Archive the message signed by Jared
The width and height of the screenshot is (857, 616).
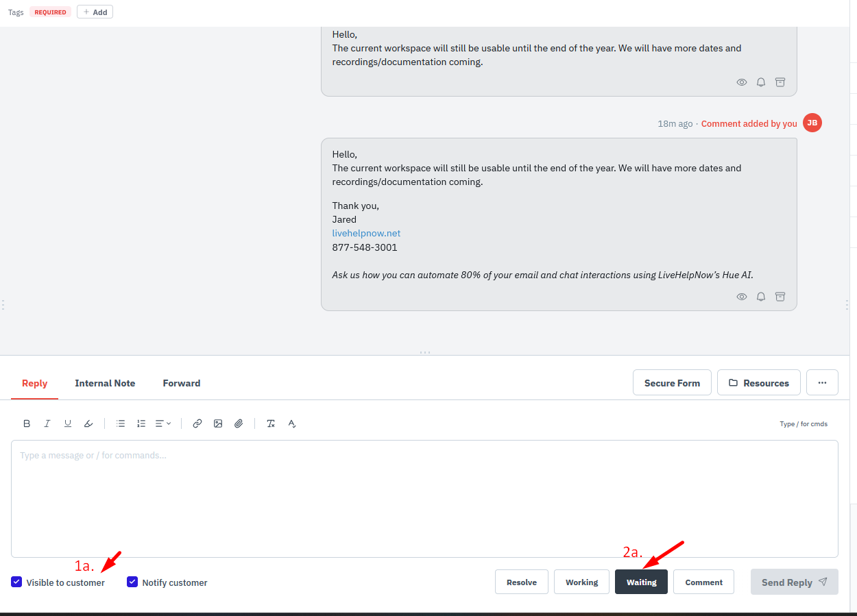tap(780, 297)
